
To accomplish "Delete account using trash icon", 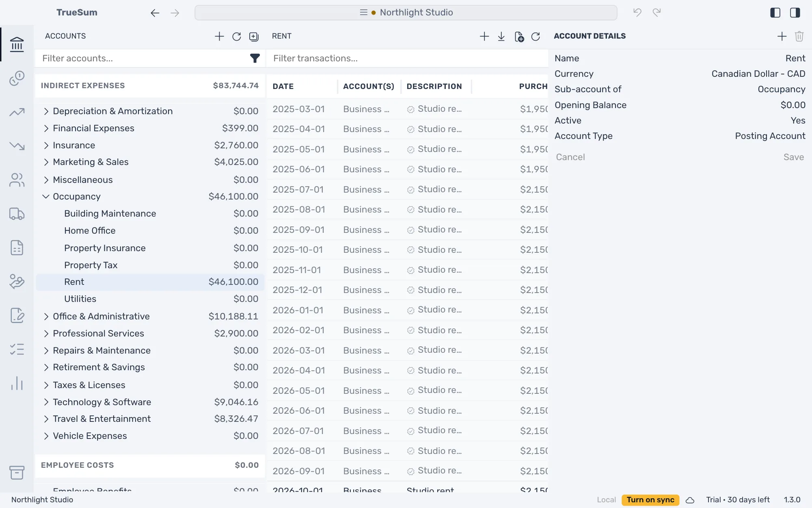I will click(799, 36).
